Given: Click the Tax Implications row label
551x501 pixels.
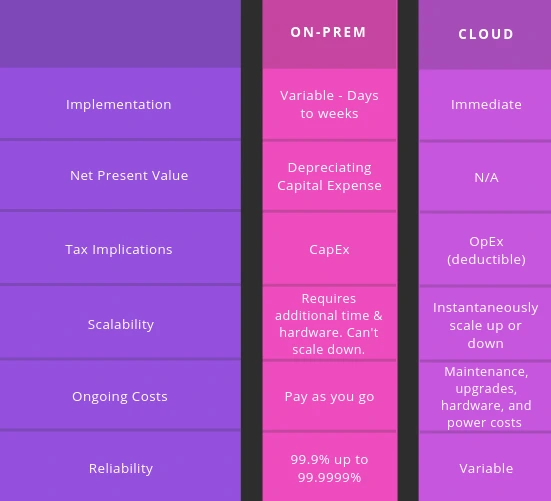Looking at the screenshot, I should coord(120,249).
